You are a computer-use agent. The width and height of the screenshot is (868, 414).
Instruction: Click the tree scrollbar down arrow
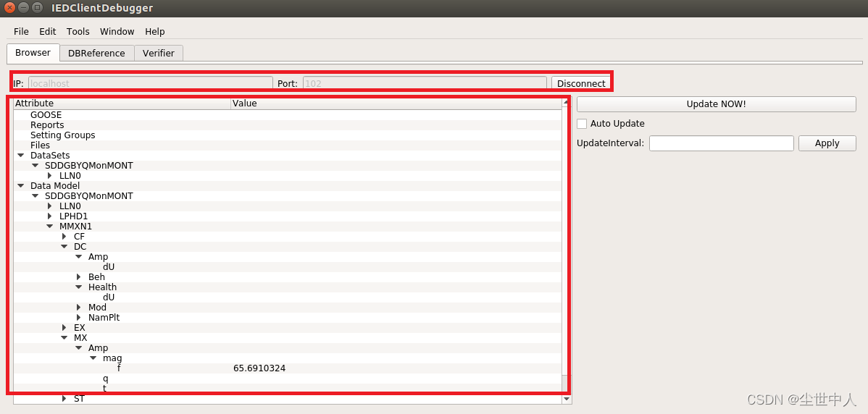click(x=567, y=399)
